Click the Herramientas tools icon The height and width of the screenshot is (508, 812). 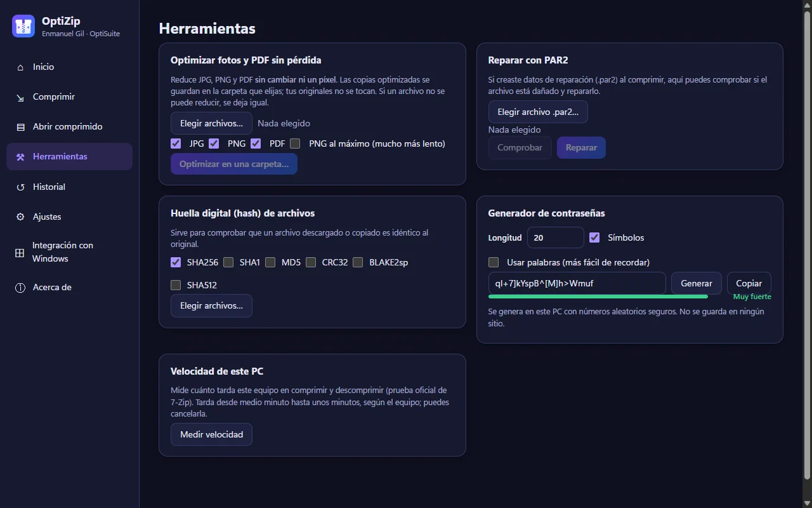click(20, 157)
